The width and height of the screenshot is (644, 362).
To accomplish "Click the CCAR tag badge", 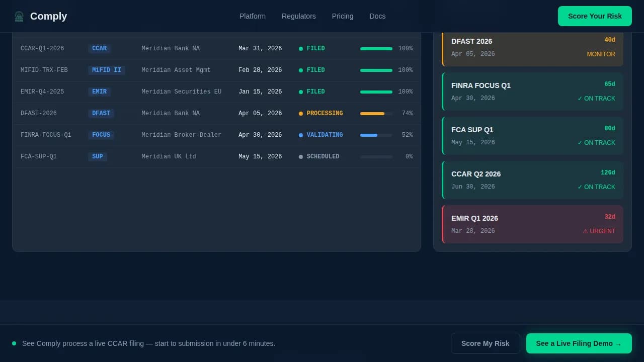I will point(100,48).
